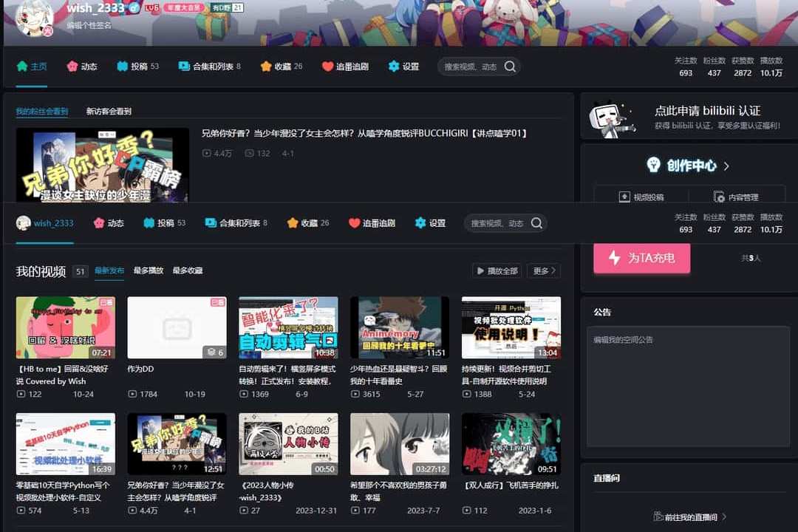Open the 主页 tab in the top navigation
Viewport: 798px width, 532px height.
point(32,66)
